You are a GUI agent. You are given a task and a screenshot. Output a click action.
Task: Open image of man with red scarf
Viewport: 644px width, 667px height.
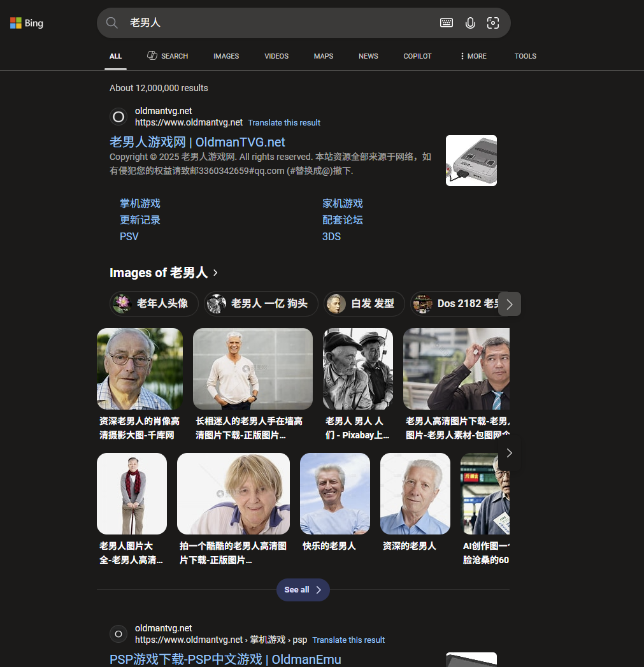132,494
